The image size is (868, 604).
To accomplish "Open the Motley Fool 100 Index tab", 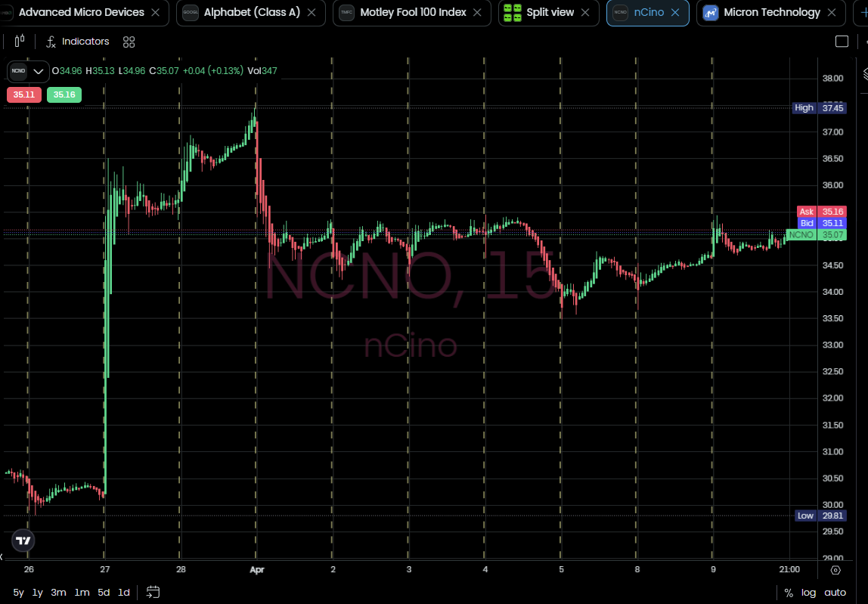I will [x=413, y=13].
